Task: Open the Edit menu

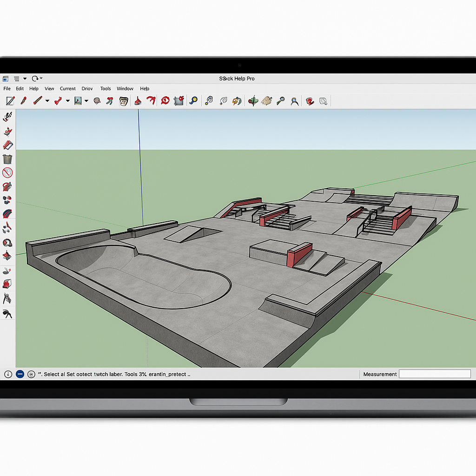Action: (20, 89)
